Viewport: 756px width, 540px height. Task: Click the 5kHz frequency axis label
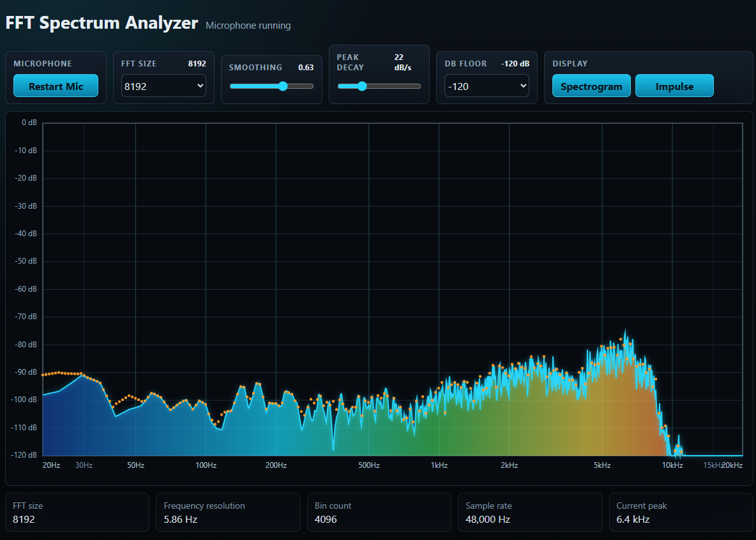pos(602,465)
